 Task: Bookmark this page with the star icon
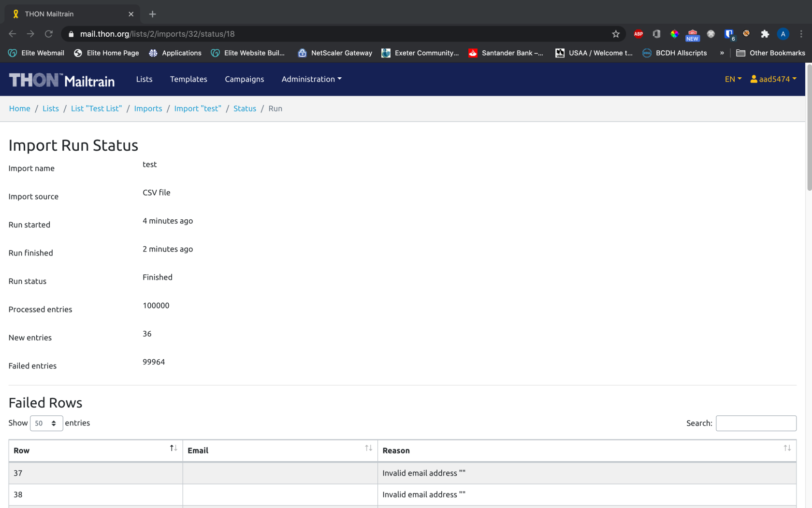(x=616, y=34)
